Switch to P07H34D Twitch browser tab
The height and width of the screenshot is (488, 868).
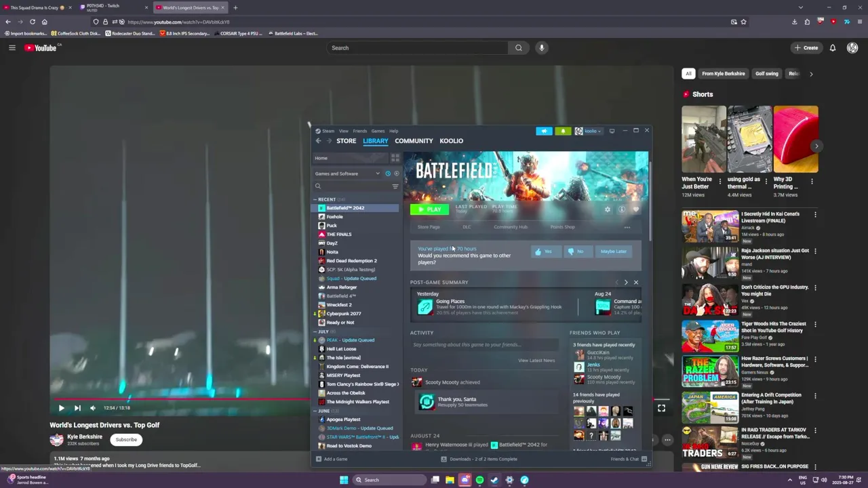point(113,7)
